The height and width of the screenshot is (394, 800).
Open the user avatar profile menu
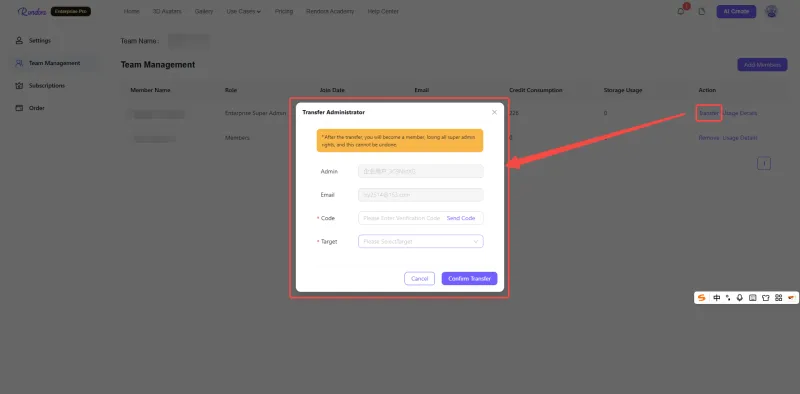(x=771, y=11)
